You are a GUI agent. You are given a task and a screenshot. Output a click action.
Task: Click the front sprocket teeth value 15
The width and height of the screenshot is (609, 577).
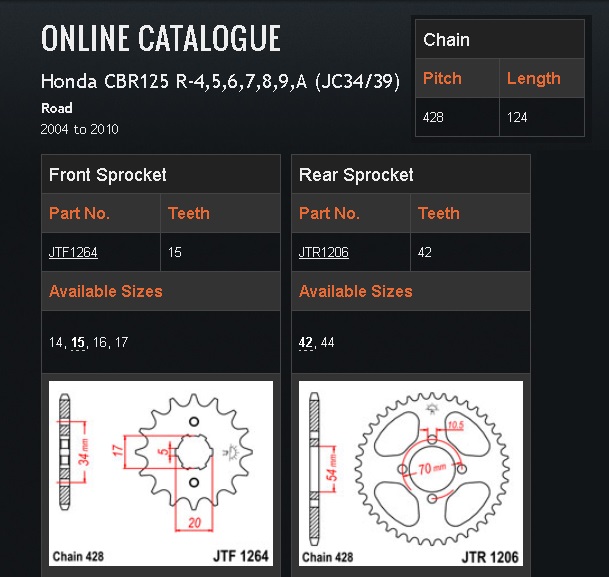click(x=175, y=252)
